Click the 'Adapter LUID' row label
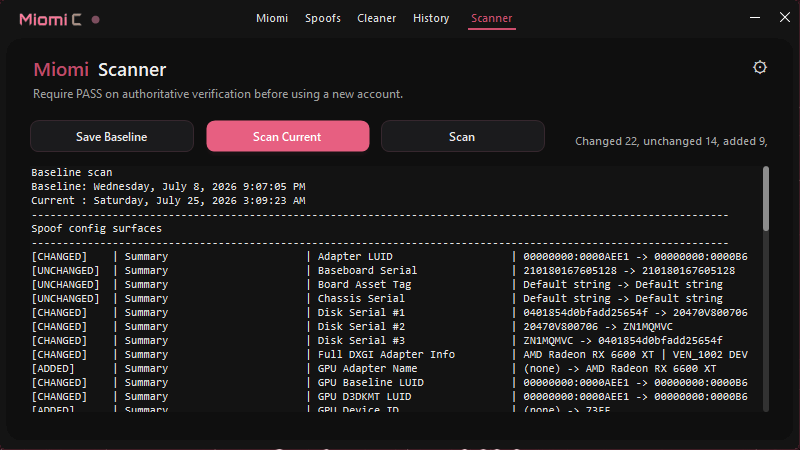 355,257
